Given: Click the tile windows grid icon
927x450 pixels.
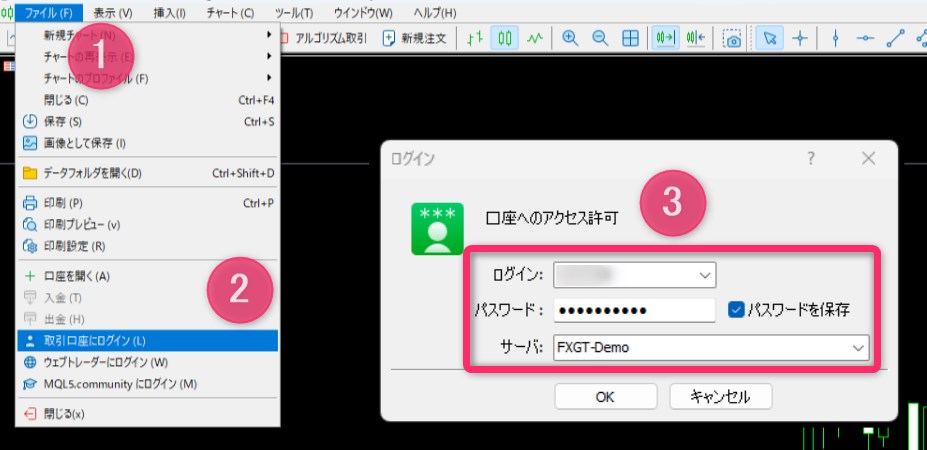Looking at the screenshot, I should pyautogui.click(x=630, y=39).
